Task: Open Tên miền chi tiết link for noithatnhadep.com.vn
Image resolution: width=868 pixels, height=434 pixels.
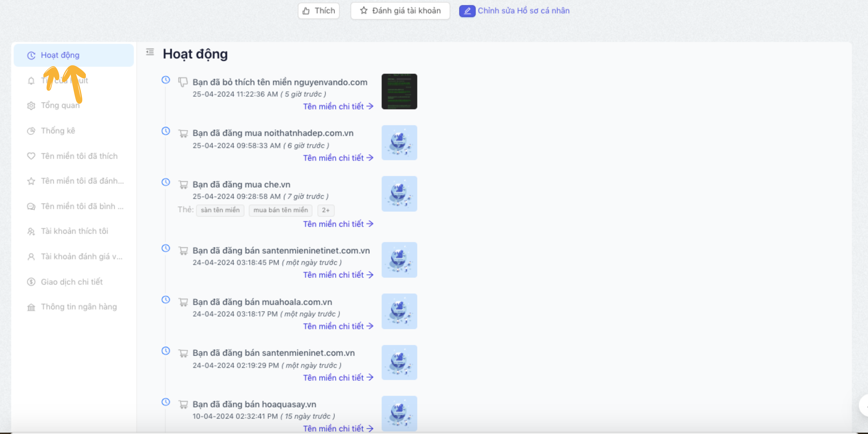Action: [x=338, y=158]
